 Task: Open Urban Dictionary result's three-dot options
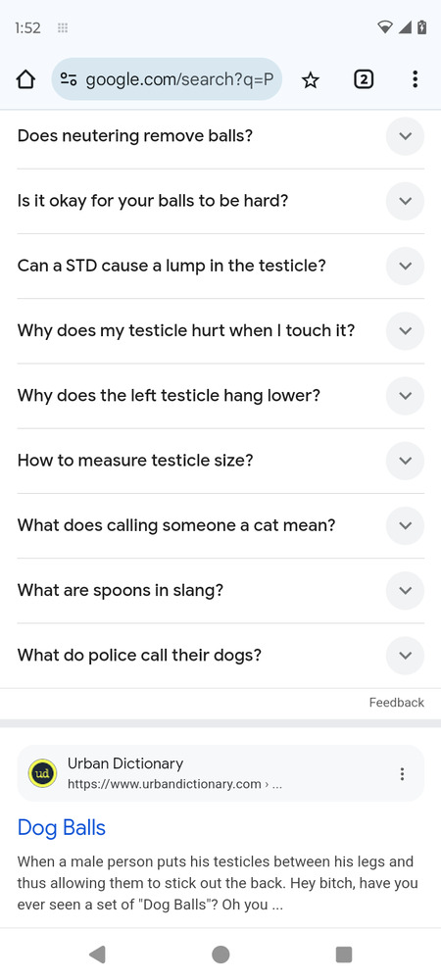click(x=402, y=774)
